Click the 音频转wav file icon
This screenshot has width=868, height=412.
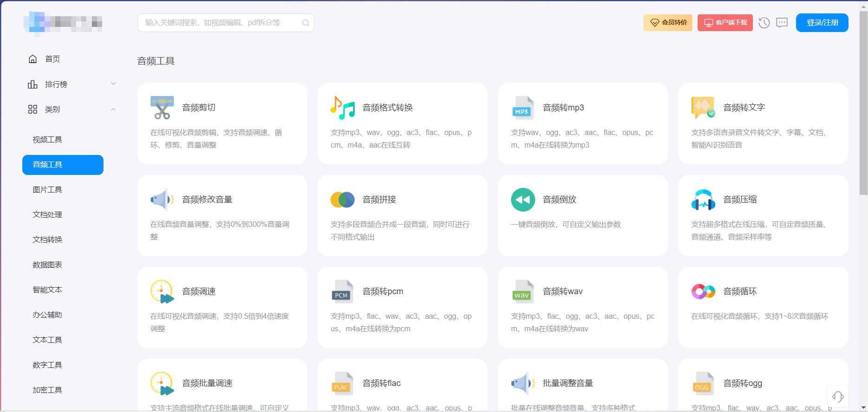(523, 291)
